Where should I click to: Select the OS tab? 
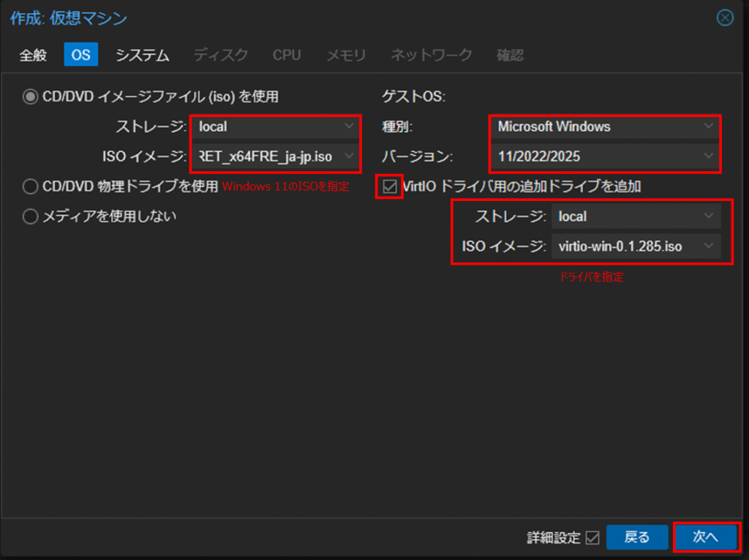click(80, 56)
